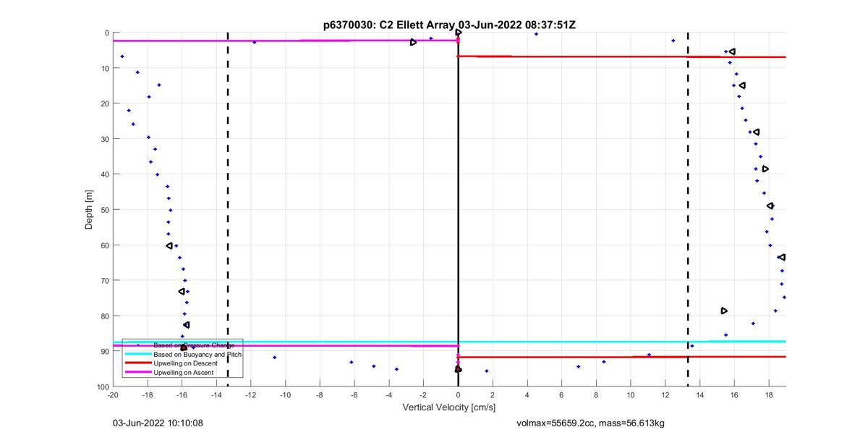868x435 pixels.
Task: Click depth axis tick label '90'
Action: click(104, 351)
